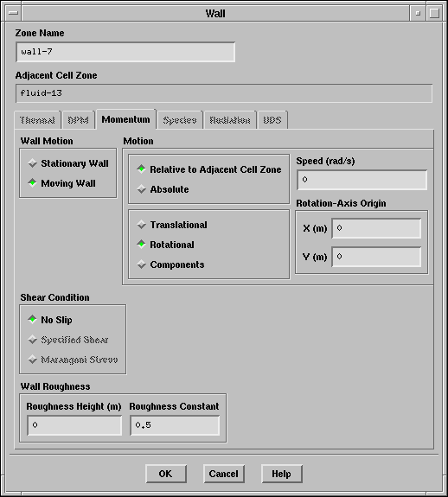Click the Wall Motion label
448x497 pixels.
[x=47, y=141]
